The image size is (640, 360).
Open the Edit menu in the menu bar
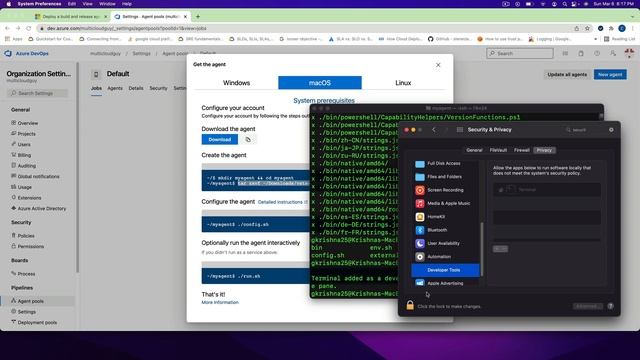[x=72, y=4]
